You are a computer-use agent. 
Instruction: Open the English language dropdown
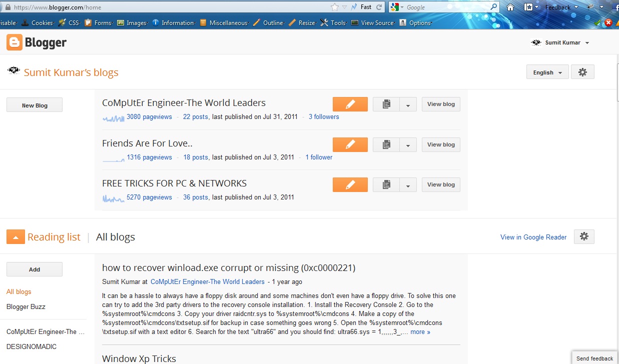click(x=547, y=72)
